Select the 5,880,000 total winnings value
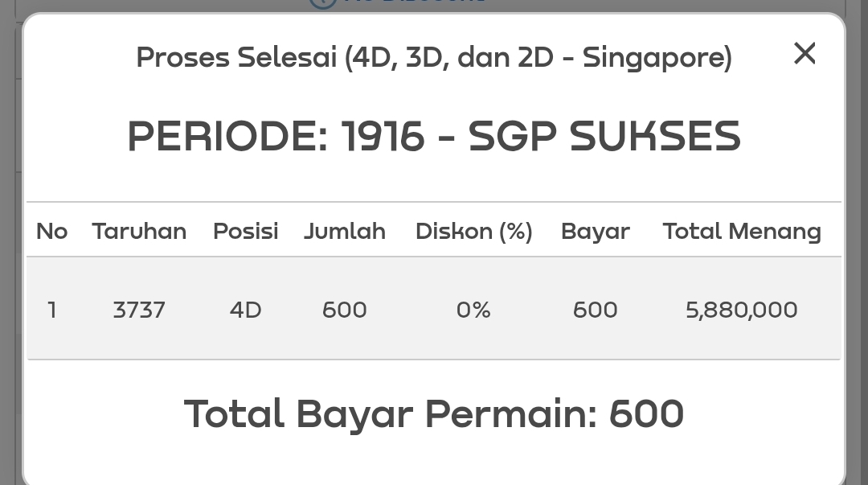The width and height of the screenshot is (868, 485). 742,310
